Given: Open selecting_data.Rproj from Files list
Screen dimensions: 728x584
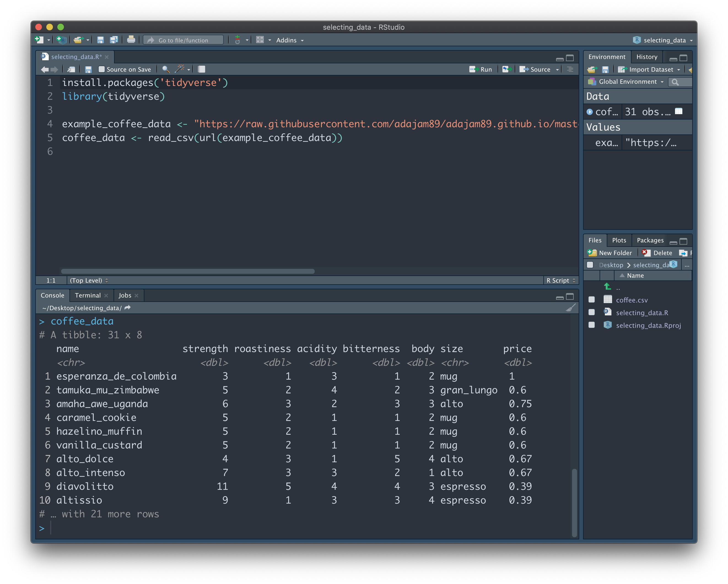Looking at the screenshot, I should (x=648, y=325).
